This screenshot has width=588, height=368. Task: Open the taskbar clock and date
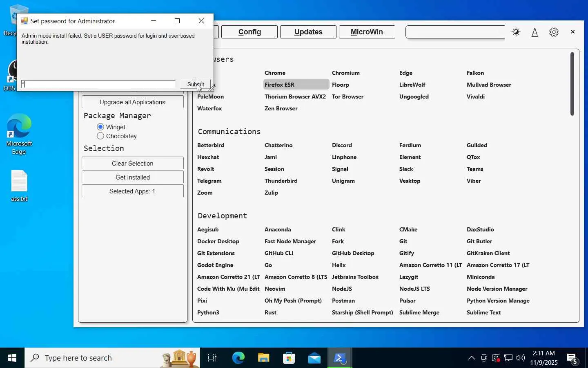544,358
